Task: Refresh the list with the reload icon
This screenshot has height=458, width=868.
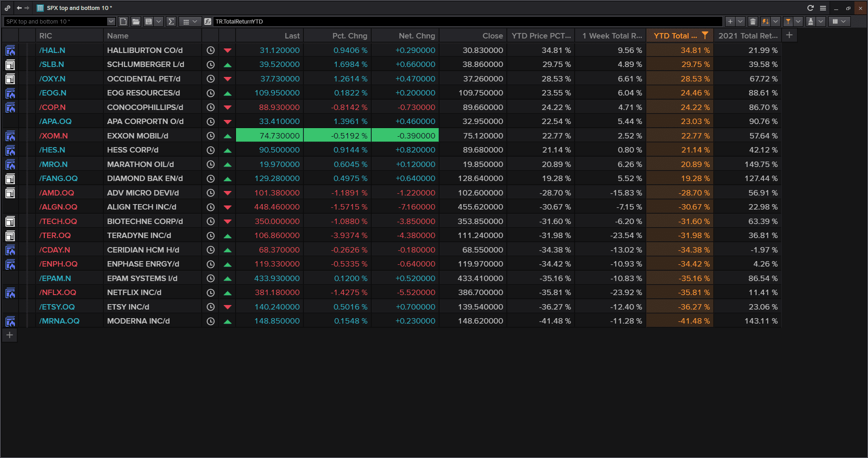Action: [810, 8]
